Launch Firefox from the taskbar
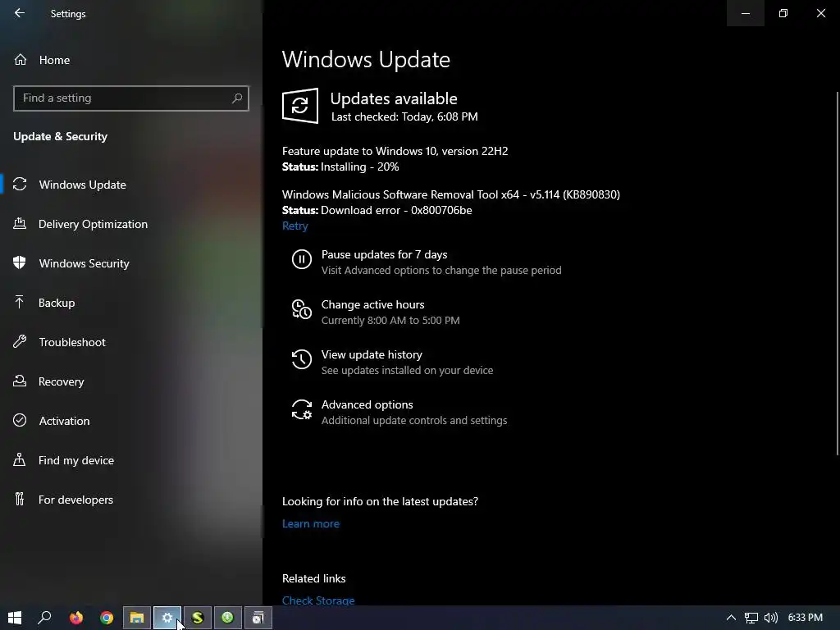This screenshot has width=840, height=630. [x=76, y=618]
